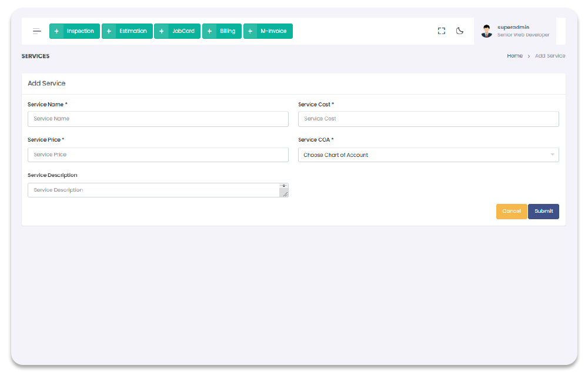
Task: Click into the Service Price field
Action: 158,155
